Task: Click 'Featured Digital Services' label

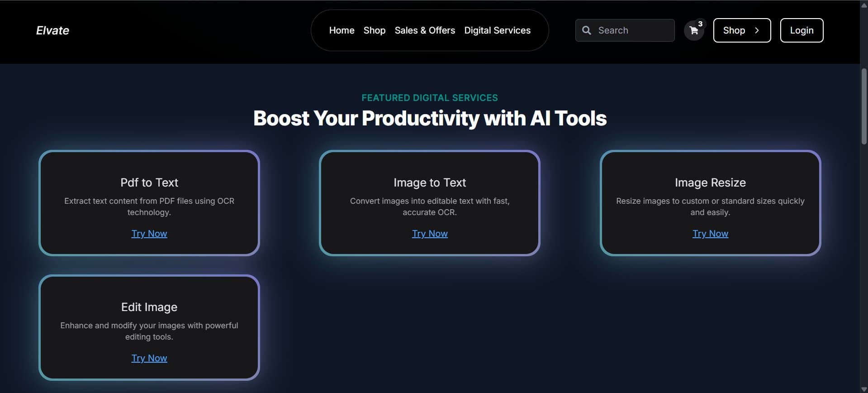Action: pyautogui.click(x=430, y=98)
